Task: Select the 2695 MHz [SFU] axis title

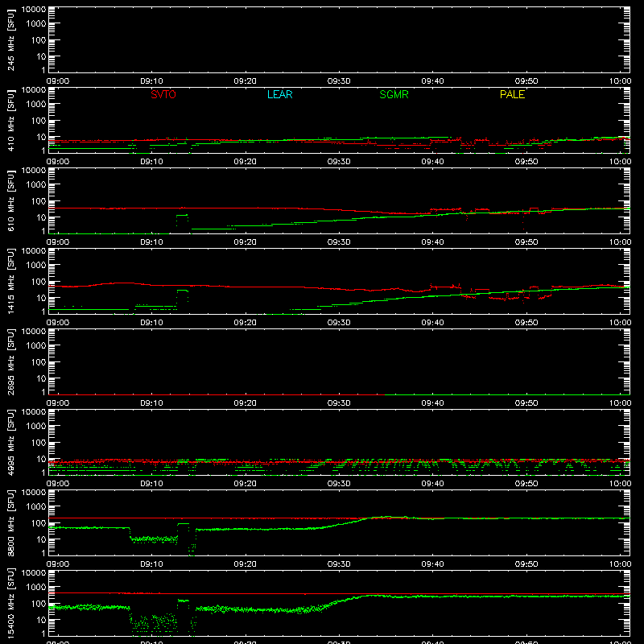Action: click(11, 361)
